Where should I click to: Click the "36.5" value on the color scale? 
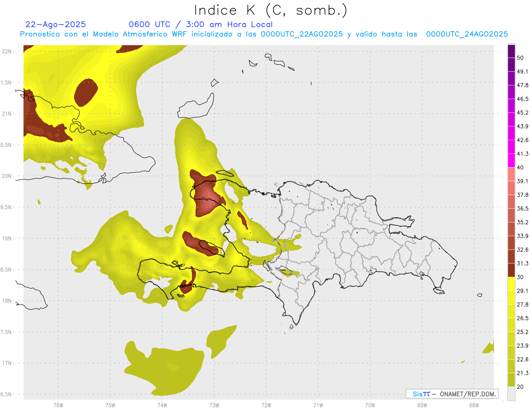click(x=523, y=208)
